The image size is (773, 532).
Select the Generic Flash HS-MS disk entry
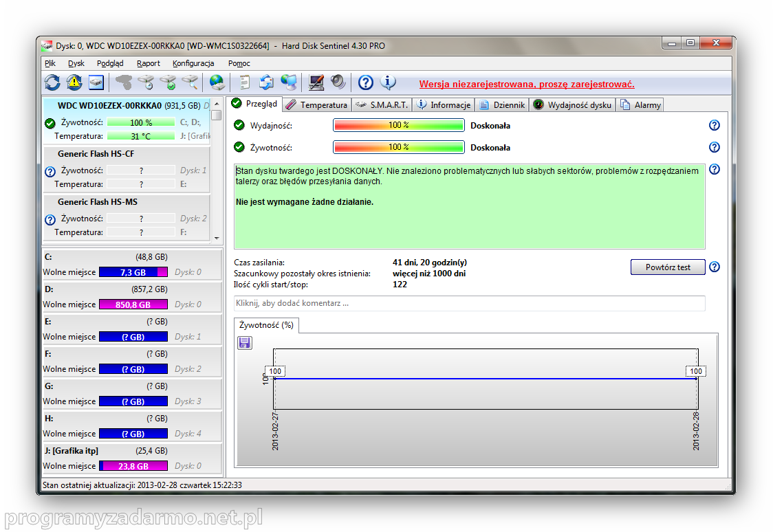[x=127, y=218]
